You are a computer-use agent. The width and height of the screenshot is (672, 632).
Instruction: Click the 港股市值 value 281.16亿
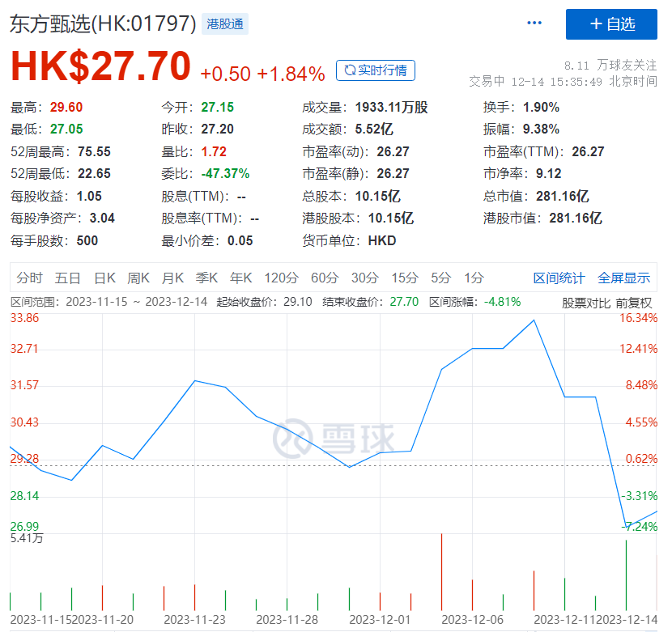(x=576, y=218)
